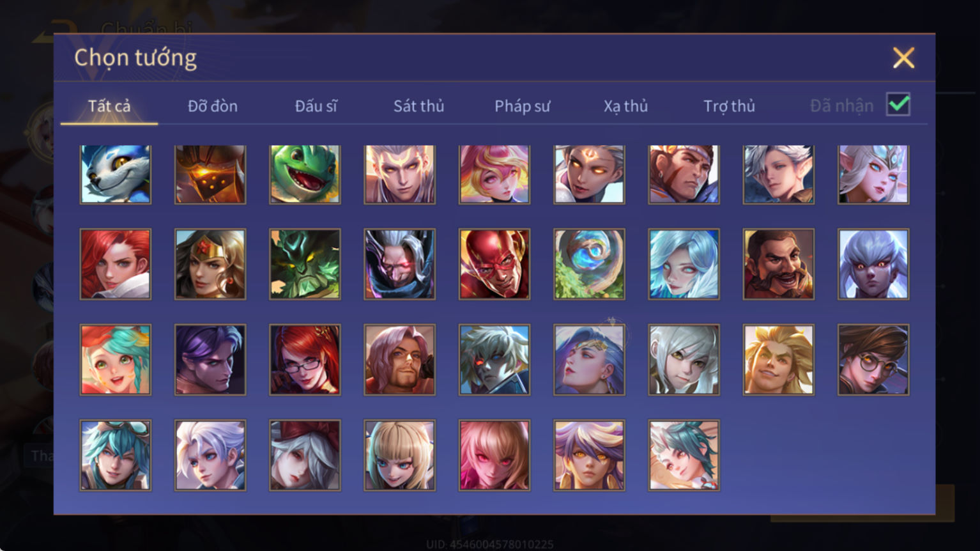Select the Wonder Woman tiara hero
Image resolution: width=980 pixels, height=551 pixels.
(210, 264)
